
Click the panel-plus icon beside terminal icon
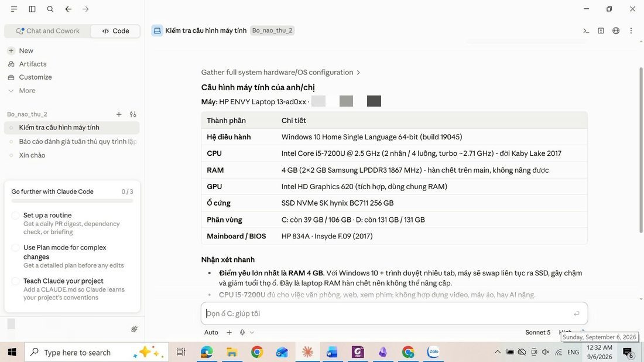click(601, 31)
